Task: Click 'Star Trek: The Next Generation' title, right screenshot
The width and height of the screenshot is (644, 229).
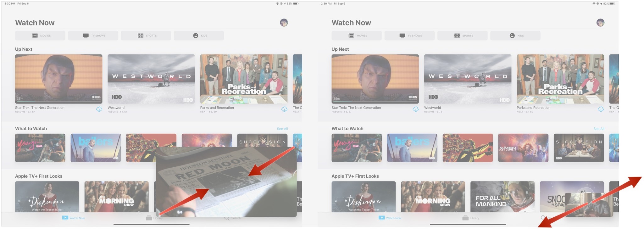Action: pos(356,108)
